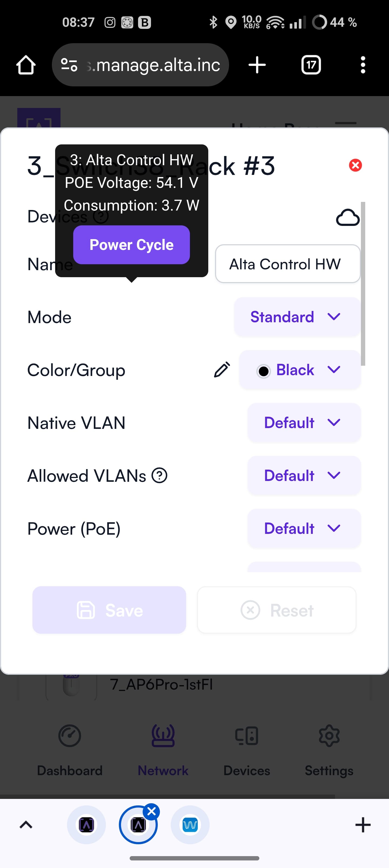The image size is (389, 868).
Task: Open a new tab with the plus icon
Action: click(257, 65)
